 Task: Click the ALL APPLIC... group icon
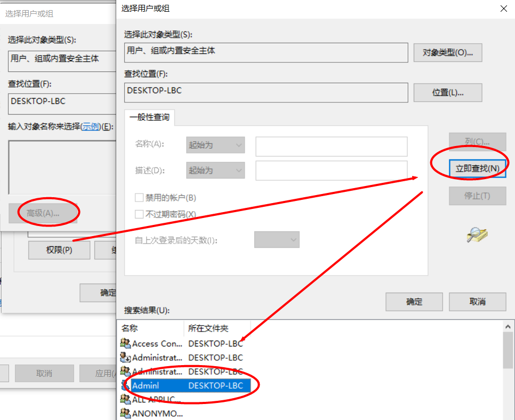[x=126, y=399]
